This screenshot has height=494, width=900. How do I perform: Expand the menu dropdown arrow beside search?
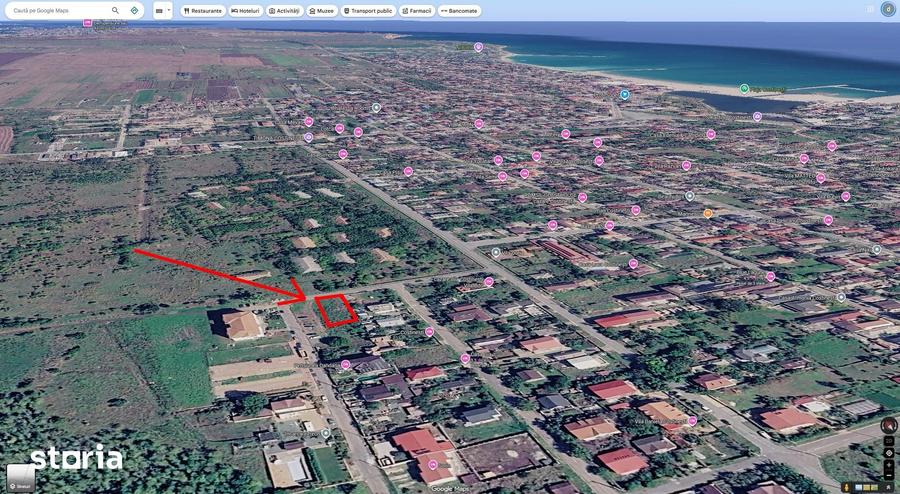[x=169, y=11]
